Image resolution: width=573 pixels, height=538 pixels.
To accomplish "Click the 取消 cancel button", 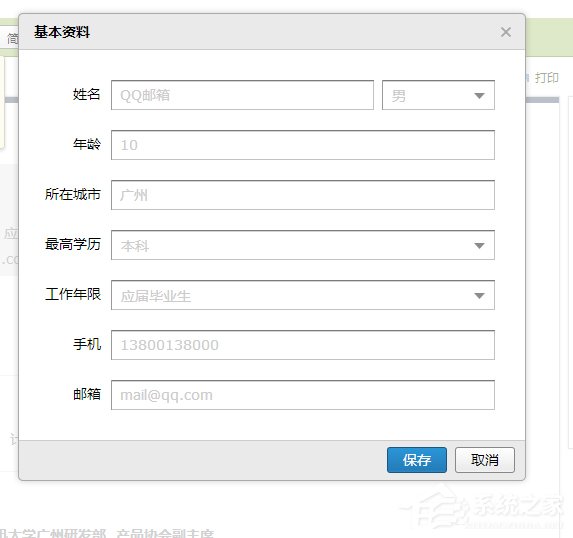I will pos(485,460).
